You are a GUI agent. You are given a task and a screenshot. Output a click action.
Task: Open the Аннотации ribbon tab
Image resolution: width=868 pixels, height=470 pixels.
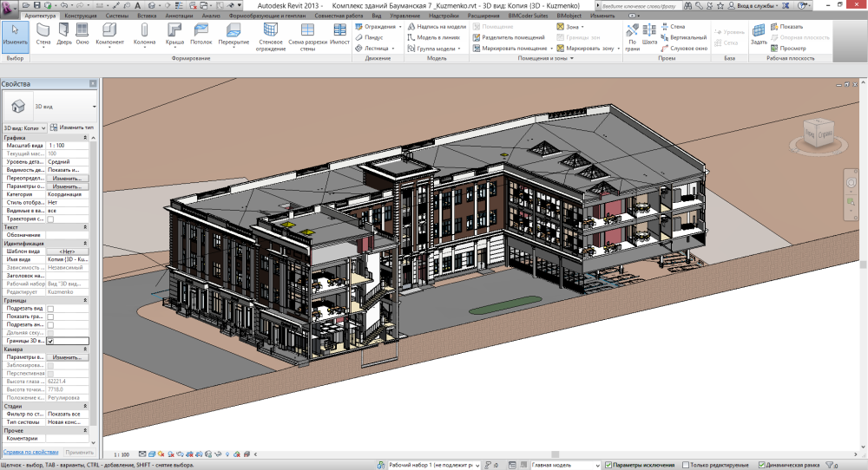[180, 16]
